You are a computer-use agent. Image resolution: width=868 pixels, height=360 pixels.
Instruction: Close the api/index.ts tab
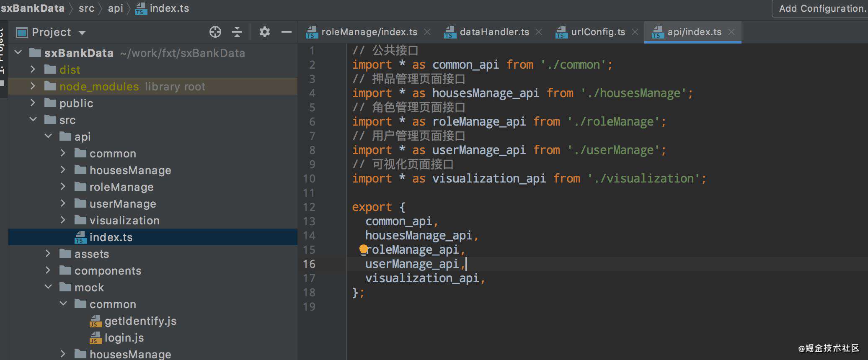pos(731,32)
